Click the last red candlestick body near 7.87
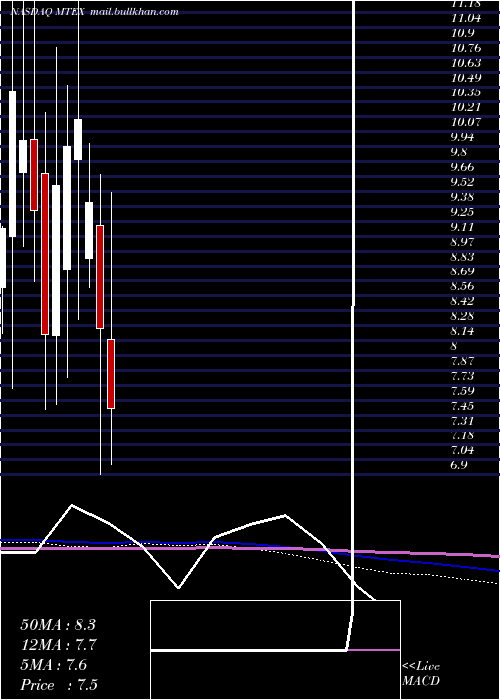Image resolution: width=500 pixels, height=700 pixels. (x=111, y=374)
